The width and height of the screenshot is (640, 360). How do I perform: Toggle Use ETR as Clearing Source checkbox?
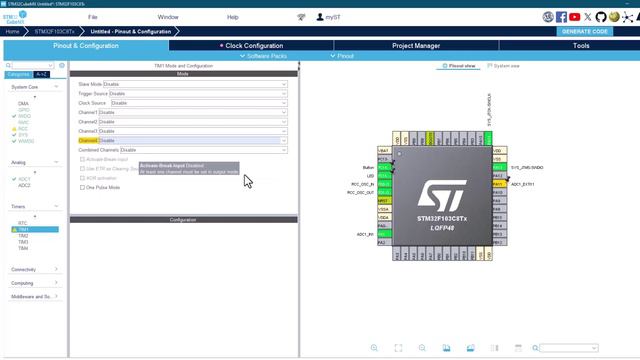[82, 169]
